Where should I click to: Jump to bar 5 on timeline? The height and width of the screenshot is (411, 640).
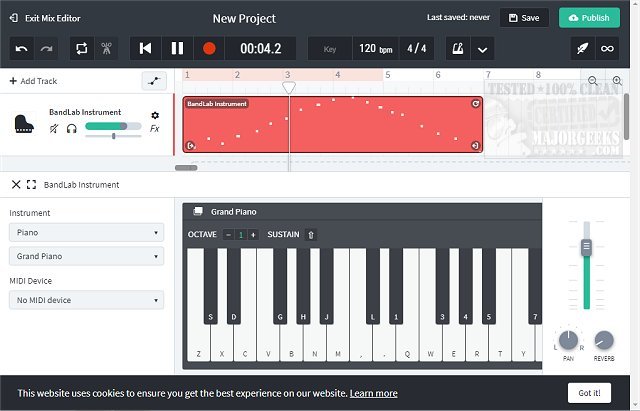tap(388, 75)
